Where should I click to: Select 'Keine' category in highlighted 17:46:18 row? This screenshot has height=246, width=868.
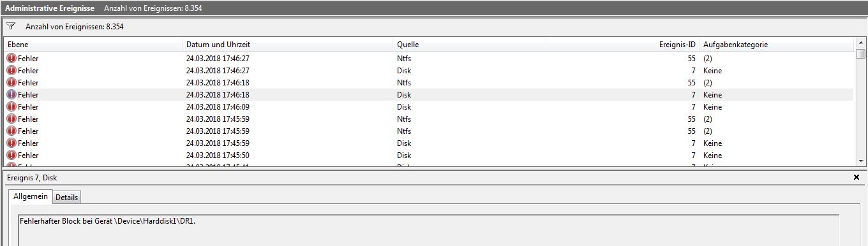tap(713, 95)
